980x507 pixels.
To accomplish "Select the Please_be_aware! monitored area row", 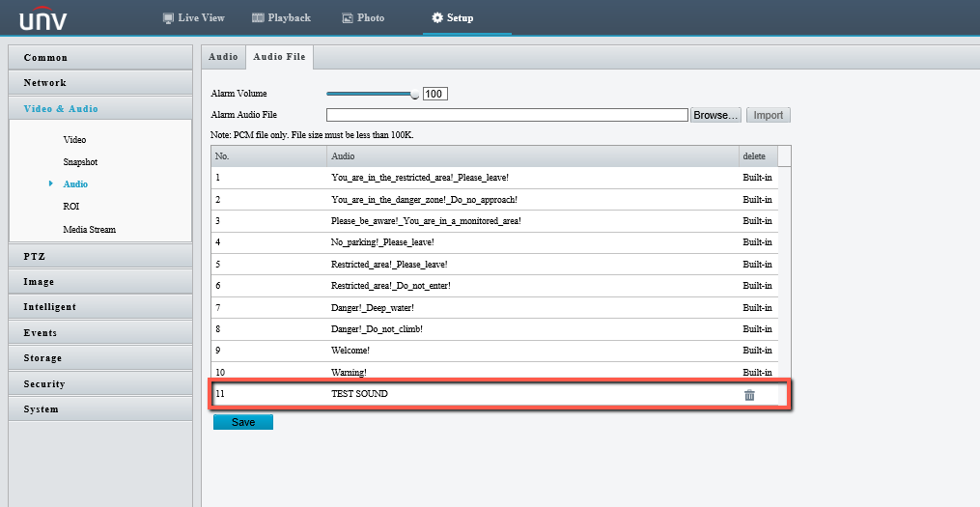I will coord(494,221).
